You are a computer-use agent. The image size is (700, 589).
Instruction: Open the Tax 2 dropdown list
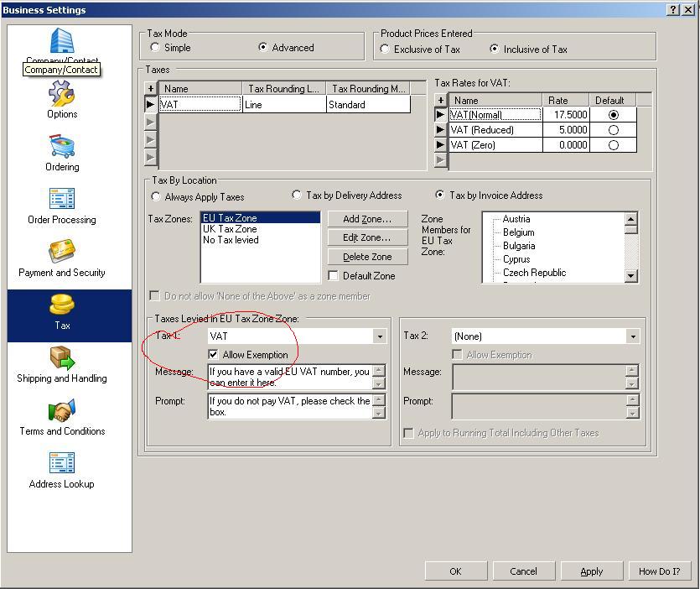(x=632, y=336)
